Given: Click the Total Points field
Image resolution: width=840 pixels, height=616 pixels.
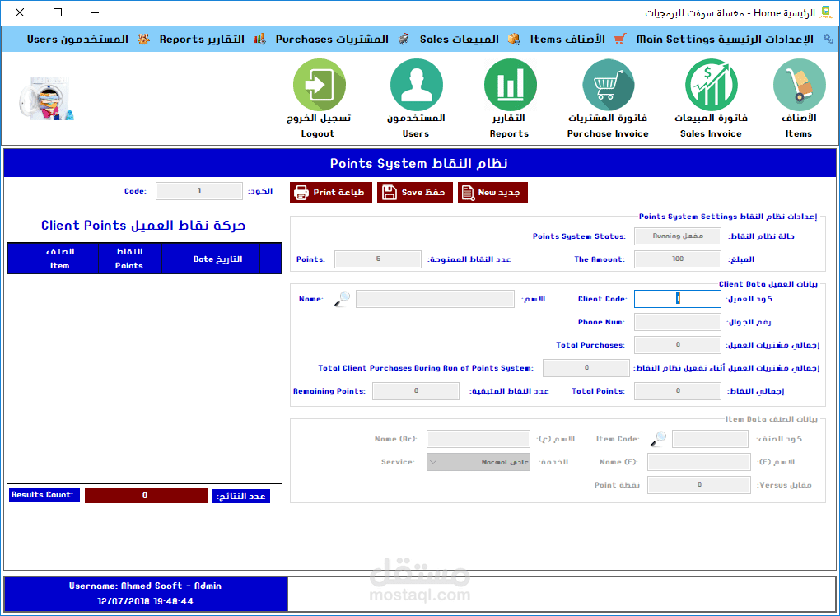Looking at the screenshot, I should (x=678, y=391).
